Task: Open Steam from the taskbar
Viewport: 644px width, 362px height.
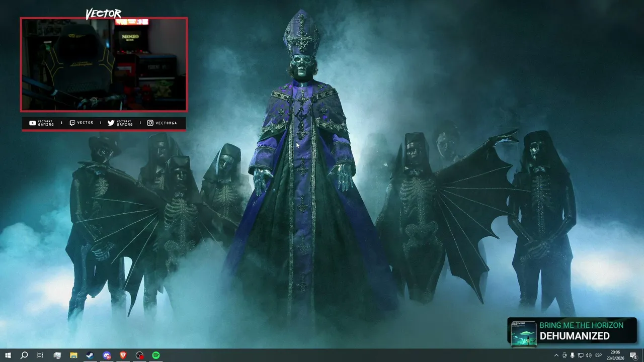Action: [x=90, y=355]
